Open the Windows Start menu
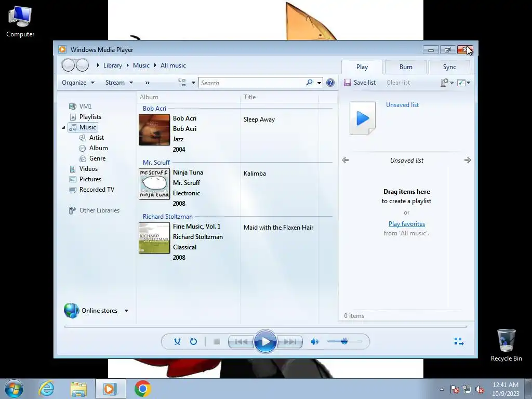 coord(14,389)
